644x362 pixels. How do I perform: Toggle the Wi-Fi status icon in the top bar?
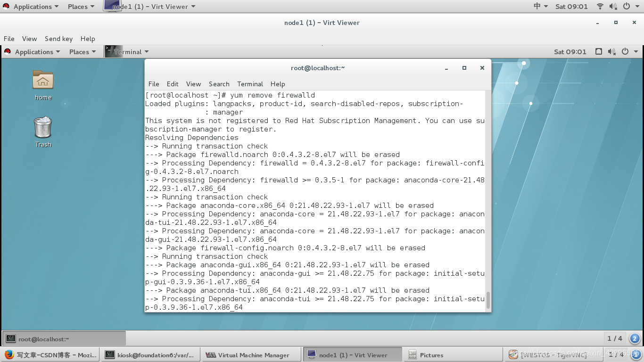tap(600, 6)
